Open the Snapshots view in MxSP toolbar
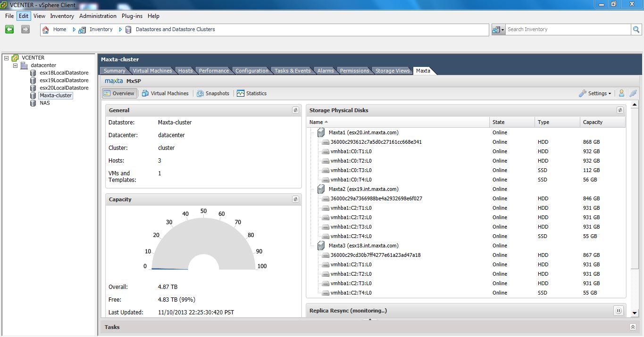644x337 pixels. tap(213, 93)
